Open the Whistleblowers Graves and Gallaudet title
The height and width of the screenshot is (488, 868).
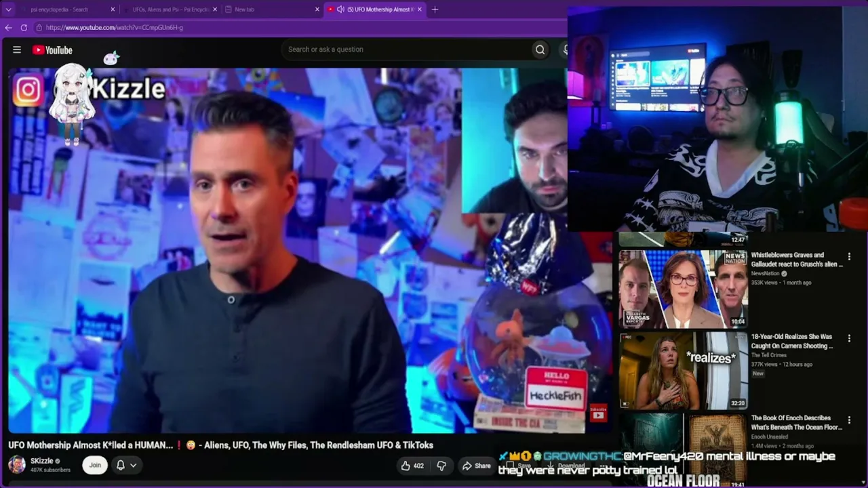(x=797, y=260)
